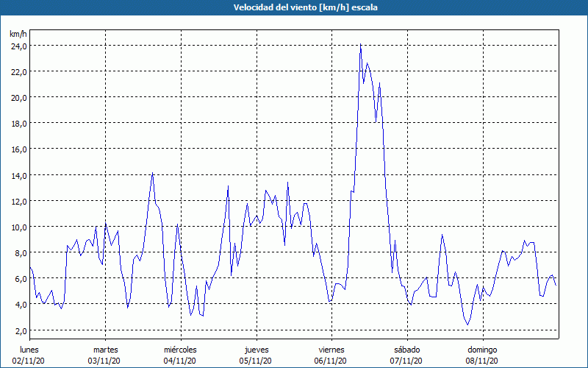Click the date 04/11/20
Screen dimensions: 588x368
pyautogui.click(x=179, y=361)
